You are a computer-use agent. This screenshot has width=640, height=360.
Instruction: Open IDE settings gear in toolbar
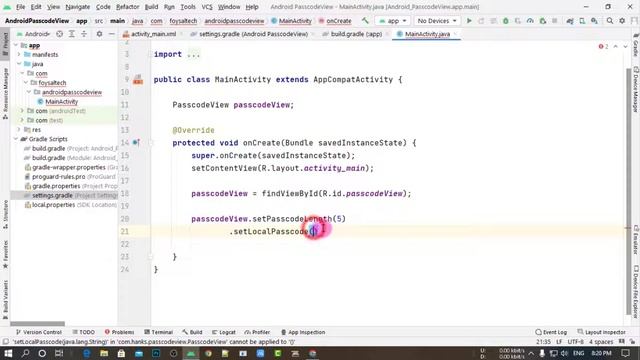pyautogui.click(x=622, y=20)
